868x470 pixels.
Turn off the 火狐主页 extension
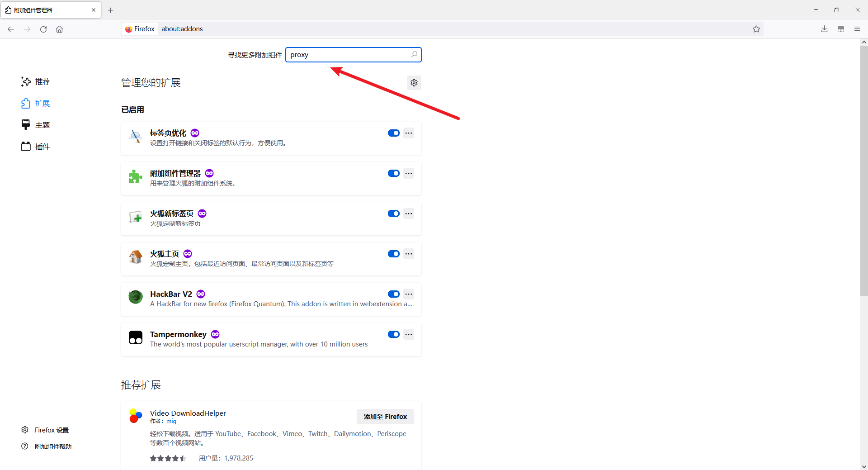[x=394, y=254]
